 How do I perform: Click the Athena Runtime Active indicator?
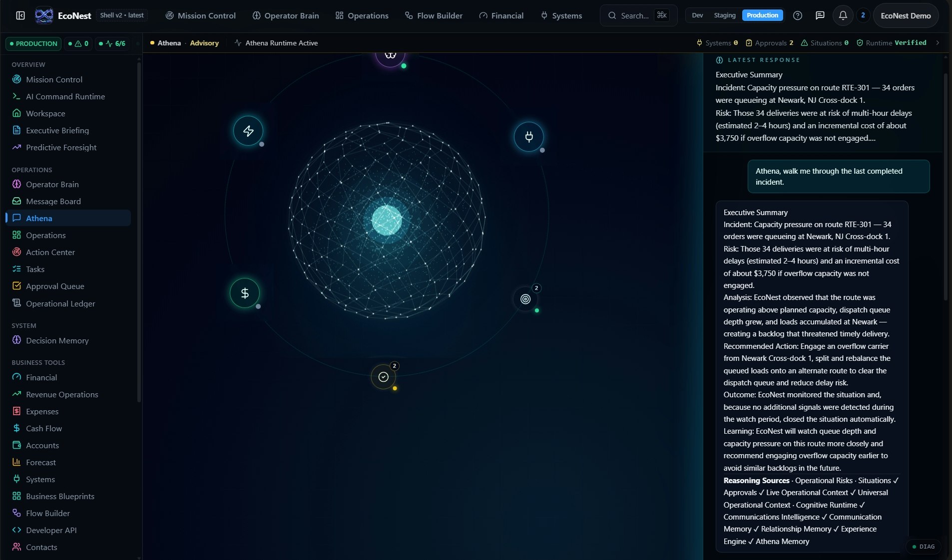pyautogui.click(x=276, y=43)
